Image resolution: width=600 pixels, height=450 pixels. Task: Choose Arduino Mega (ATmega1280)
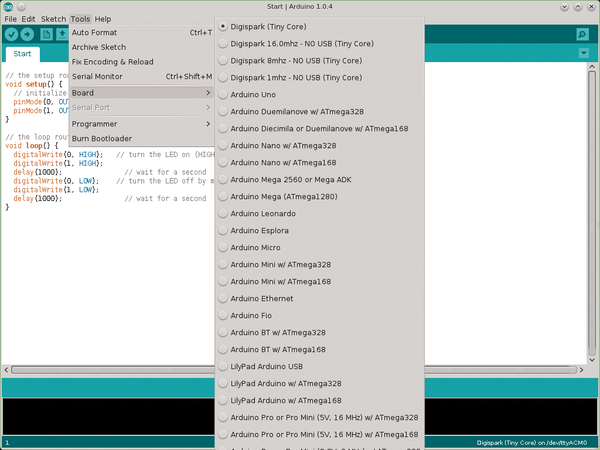coord(320,197)
